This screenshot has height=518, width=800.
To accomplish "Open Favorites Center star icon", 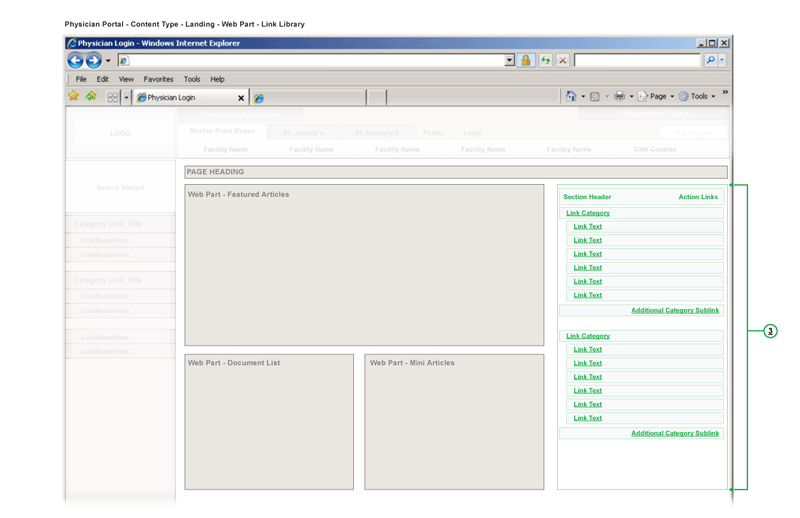I will click(74, 96).
